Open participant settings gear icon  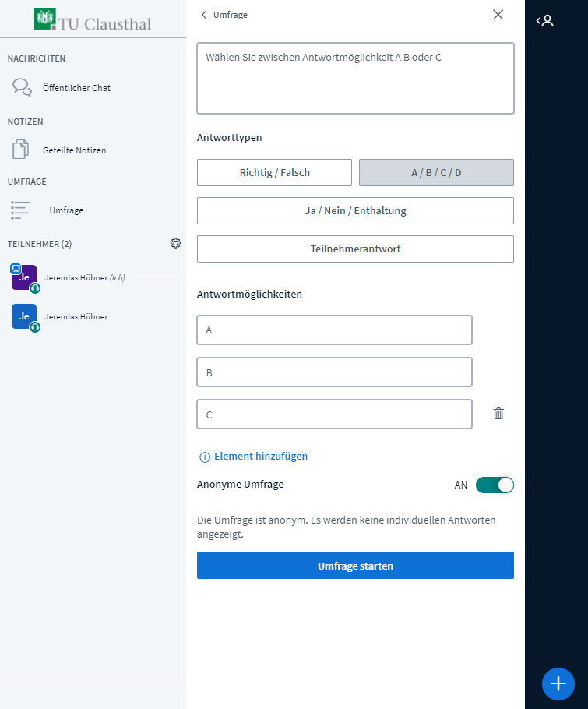[176, 243]
